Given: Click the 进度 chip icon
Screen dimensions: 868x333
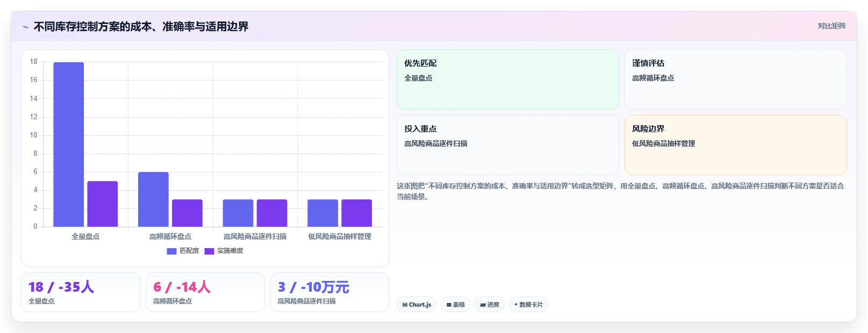Looking at the screenshot, I should click(x=483, y=305).
